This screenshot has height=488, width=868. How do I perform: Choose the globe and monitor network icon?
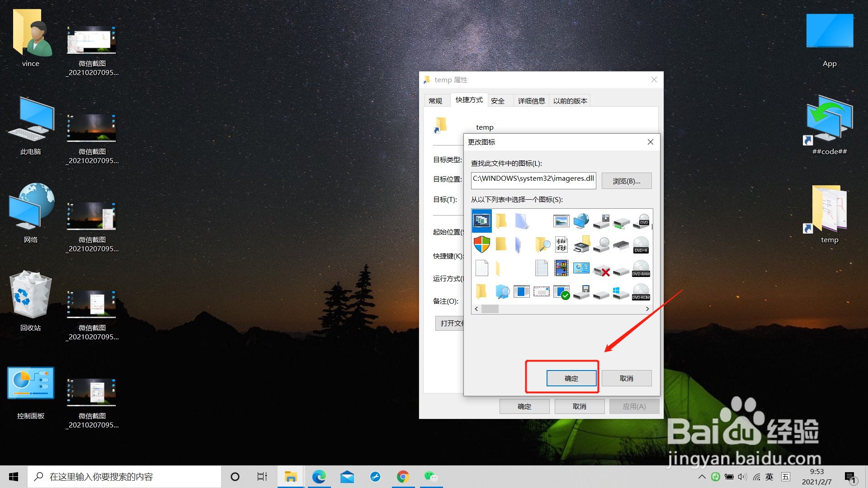581,221
